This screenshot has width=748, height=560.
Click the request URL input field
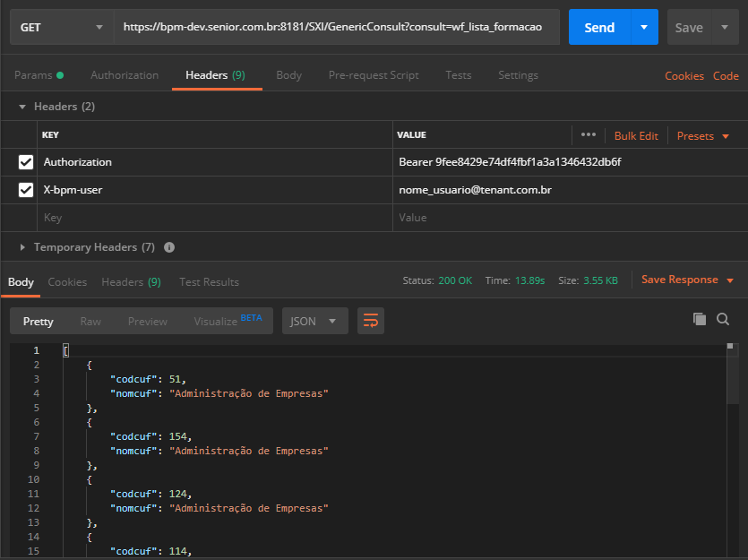pyautogui.click(x=336, y=28)
